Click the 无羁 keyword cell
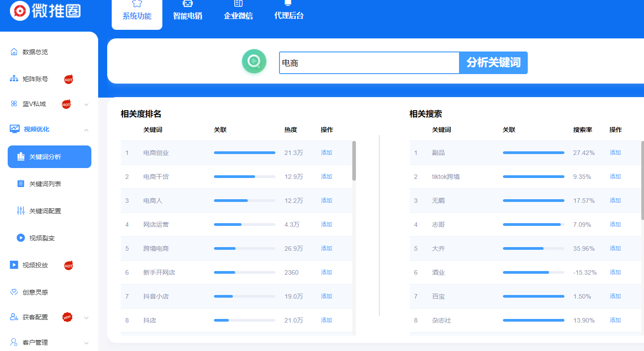Viewport: 644px width, 351px height. [x=438, y=201]
